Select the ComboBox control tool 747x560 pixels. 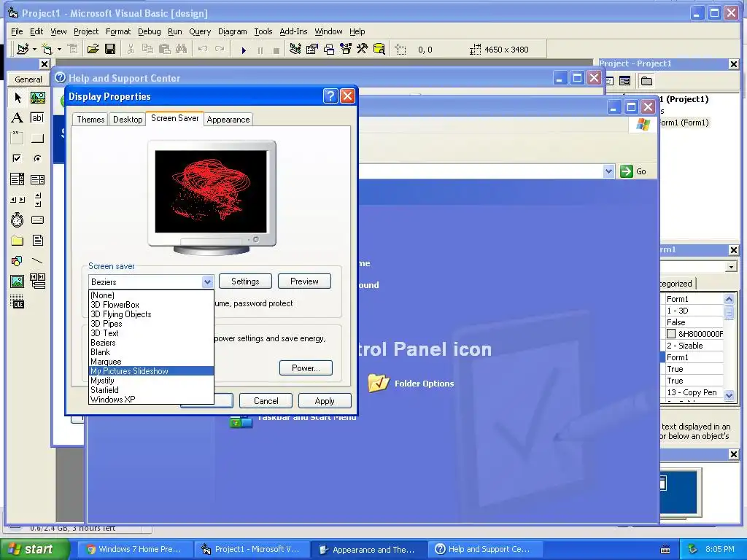pyautogui.click(x=18, y=179)
